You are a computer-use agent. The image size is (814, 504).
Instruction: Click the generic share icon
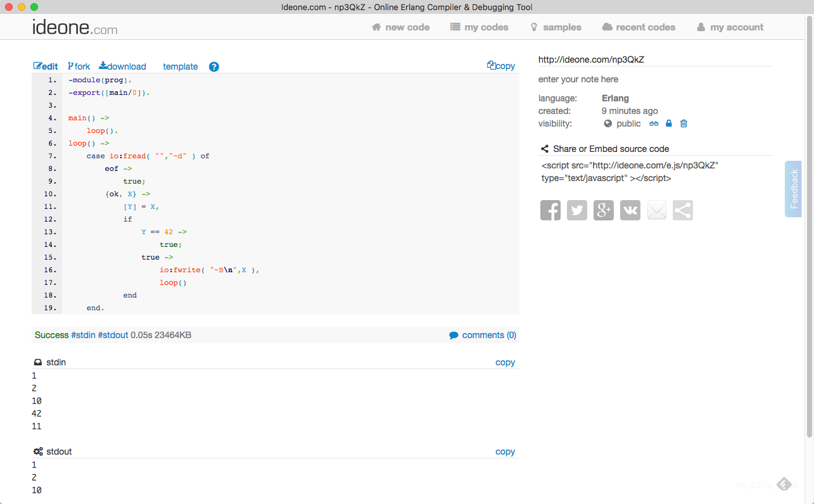pos(683,210)
